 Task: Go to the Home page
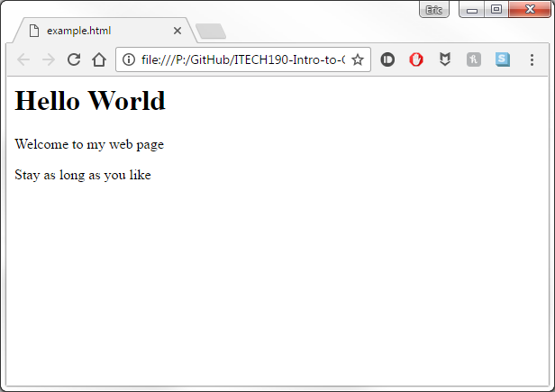click(99, 59)
